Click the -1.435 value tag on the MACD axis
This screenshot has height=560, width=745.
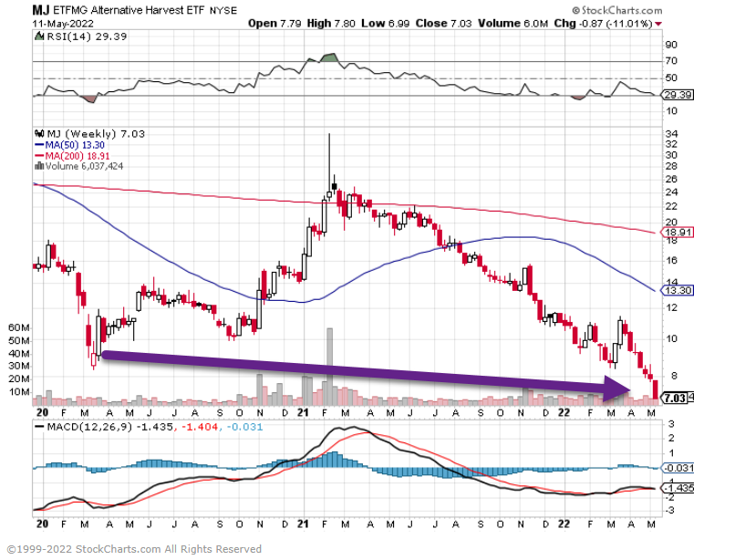[x=678, y=488]
